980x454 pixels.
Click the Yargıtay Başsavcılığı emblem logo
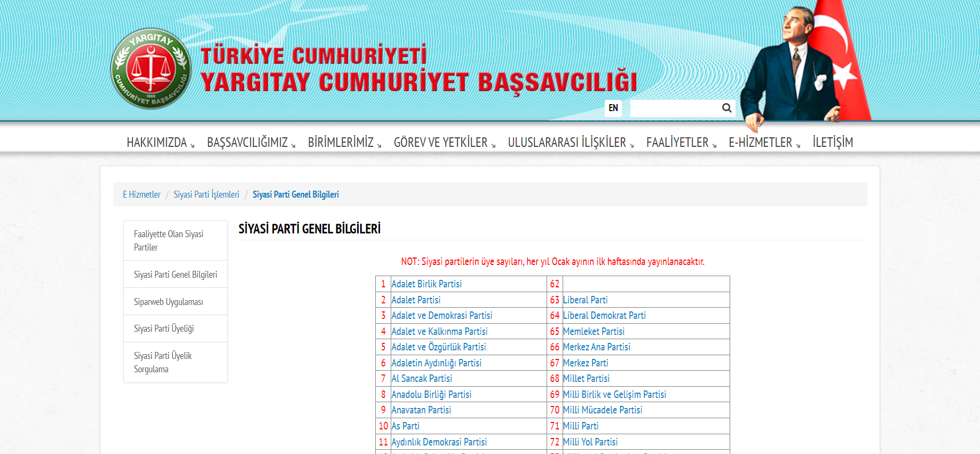(151, 68)
